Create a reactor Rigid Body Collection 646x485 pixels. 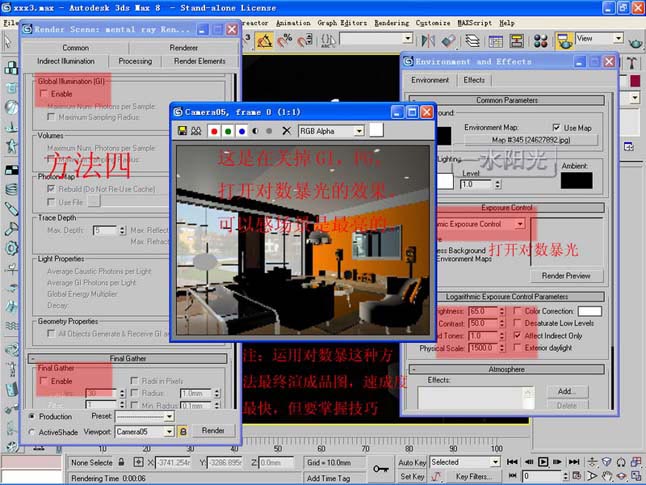click(11, 68)
